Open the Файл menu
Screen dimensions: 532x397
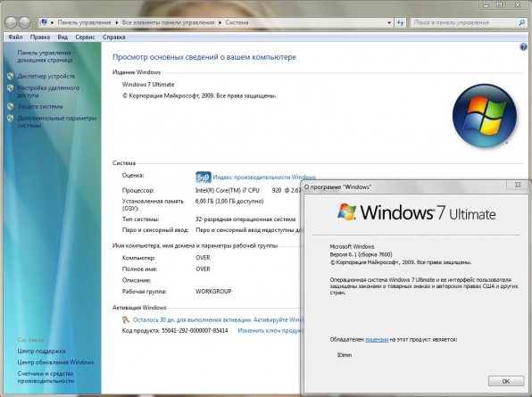[x=15, y=37]
